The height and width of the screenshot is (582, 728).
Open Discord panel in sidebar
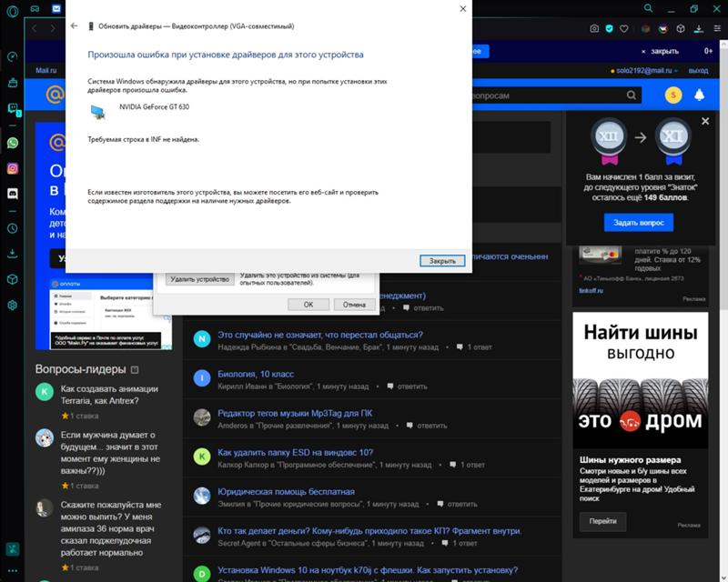[13, 194]
